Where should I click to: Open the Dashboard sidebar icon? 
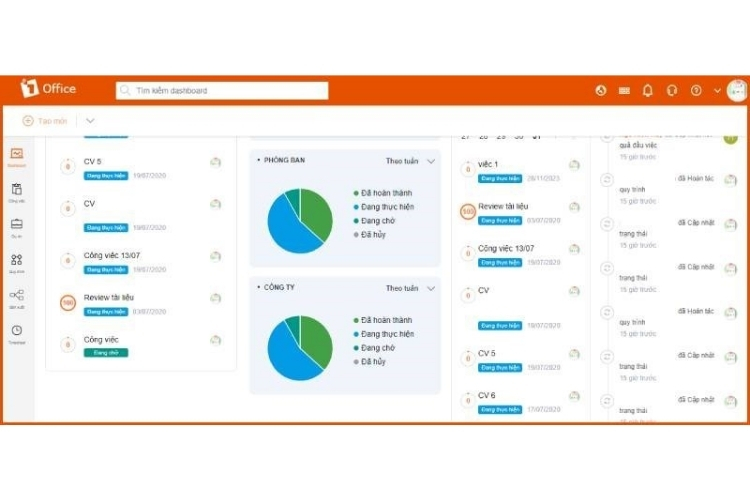click(x=17, y=155)
